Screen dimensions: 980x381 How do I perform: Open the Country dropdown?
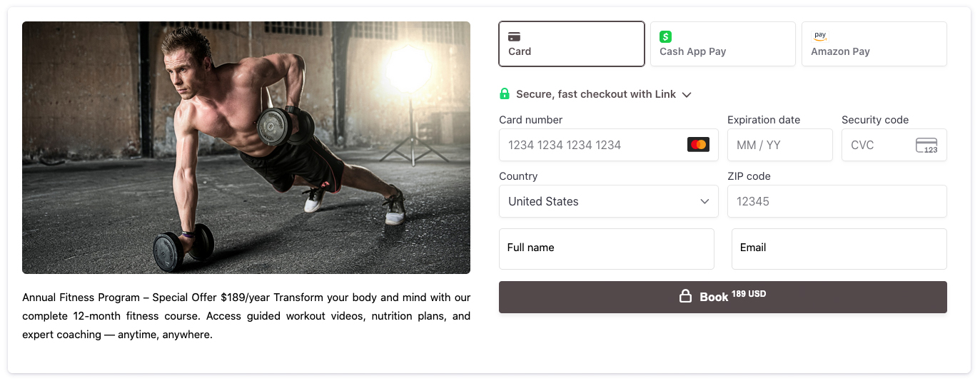pos(600,201)
